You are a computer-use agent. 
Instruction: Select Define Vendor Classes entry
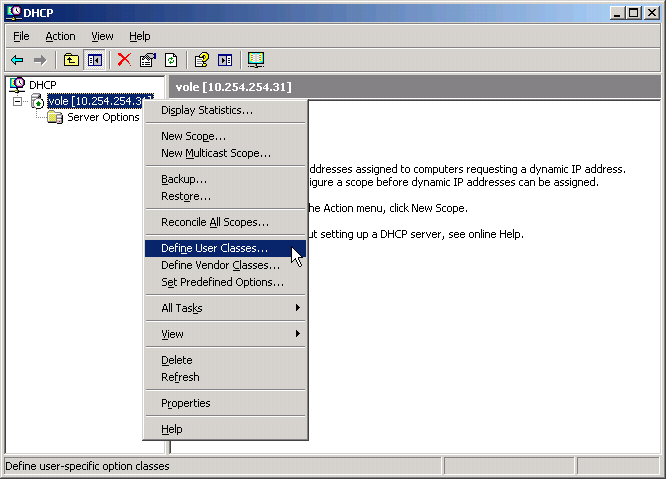click(x=225, y=265)
